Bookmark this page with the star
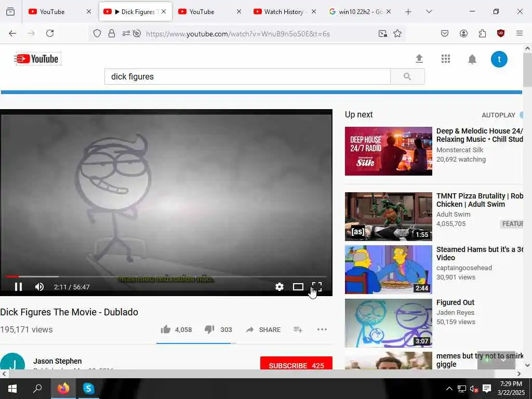Screen dimensions: 532x399 [397, 34]
